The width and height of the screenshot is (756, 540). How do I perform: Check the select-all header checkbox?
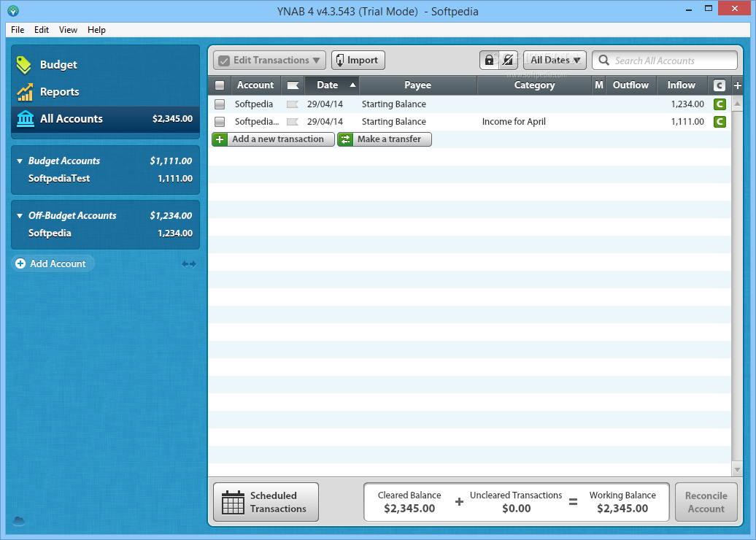220,85
